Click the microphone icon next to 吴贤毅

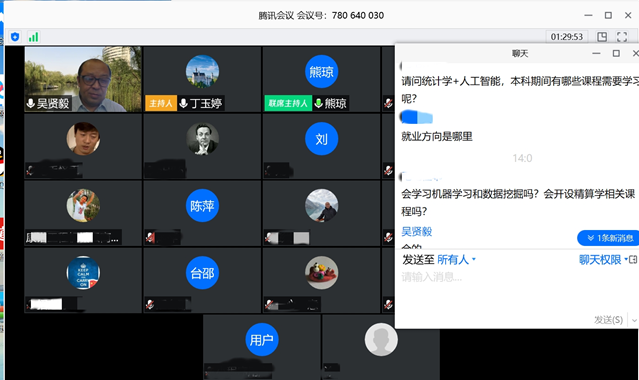click(31, 103)
